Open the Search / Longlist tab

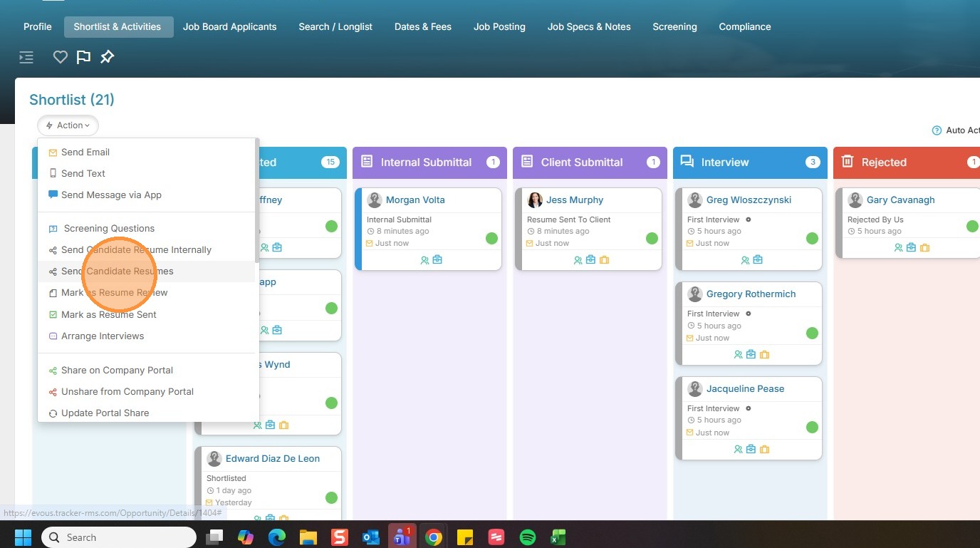[335, 27]
